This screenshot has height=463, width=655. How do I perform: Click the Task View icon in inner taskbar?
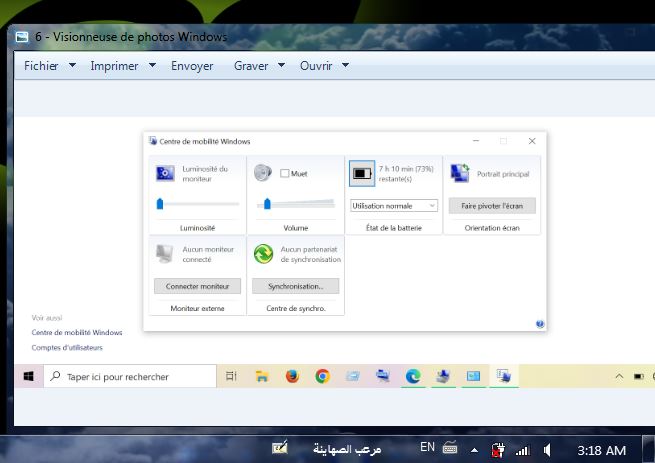tap(231, 376)
